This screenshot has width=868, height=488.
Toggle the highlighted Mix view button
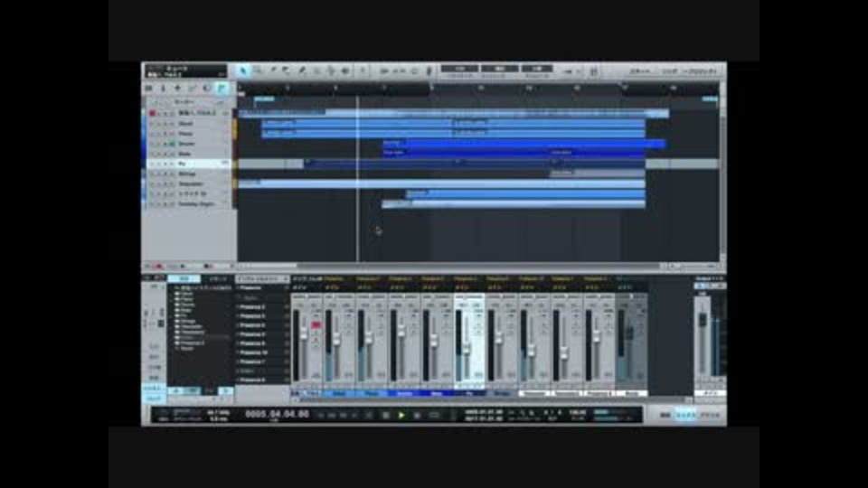click(x=686, y=415)
